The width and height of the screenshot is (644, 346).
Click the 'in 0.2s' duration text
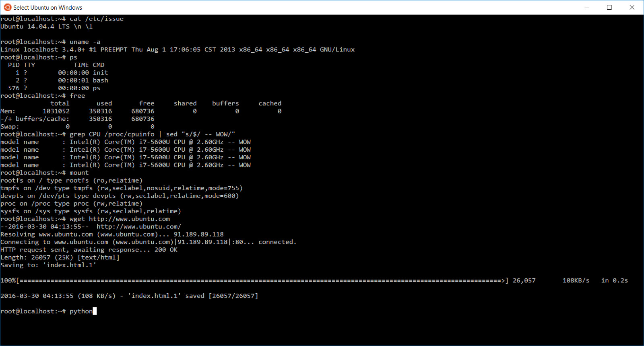[x=615, y=281]
